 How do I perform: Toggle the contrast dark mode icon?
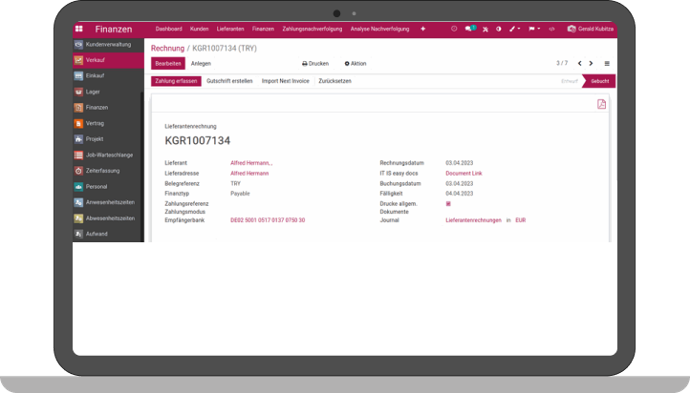pyautogui.click(x=499, y=29)
